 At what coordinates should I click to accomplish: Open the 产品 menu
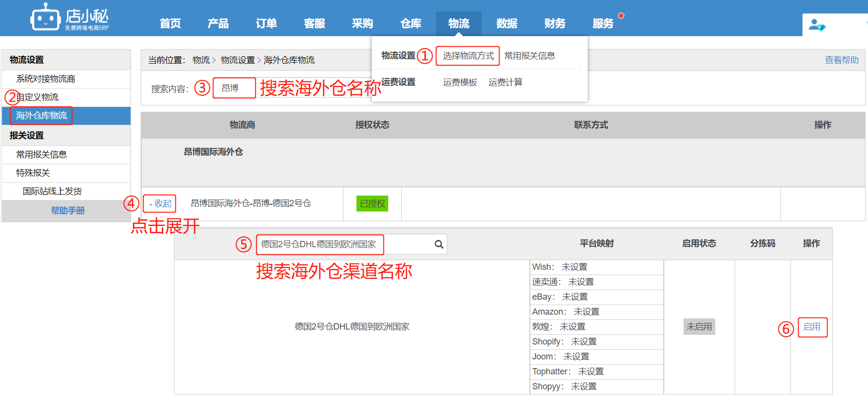coord(218,23)
